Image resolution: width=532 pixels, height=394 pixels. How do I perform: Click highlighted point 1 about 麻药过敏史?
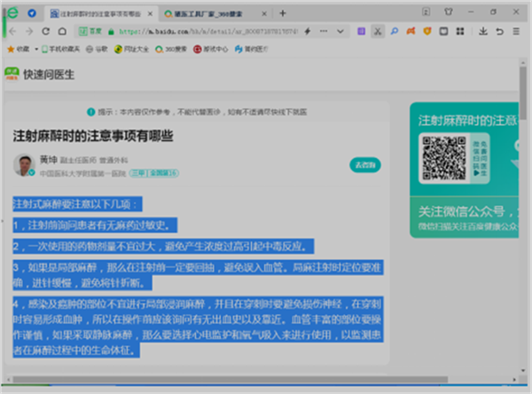95,225
